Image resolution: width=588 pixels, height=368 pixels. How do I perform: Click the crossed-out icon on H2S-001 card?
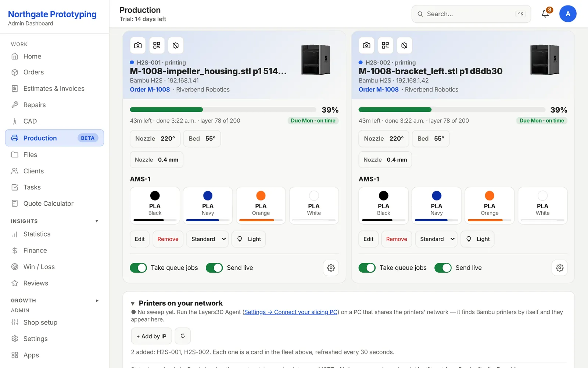176,45
